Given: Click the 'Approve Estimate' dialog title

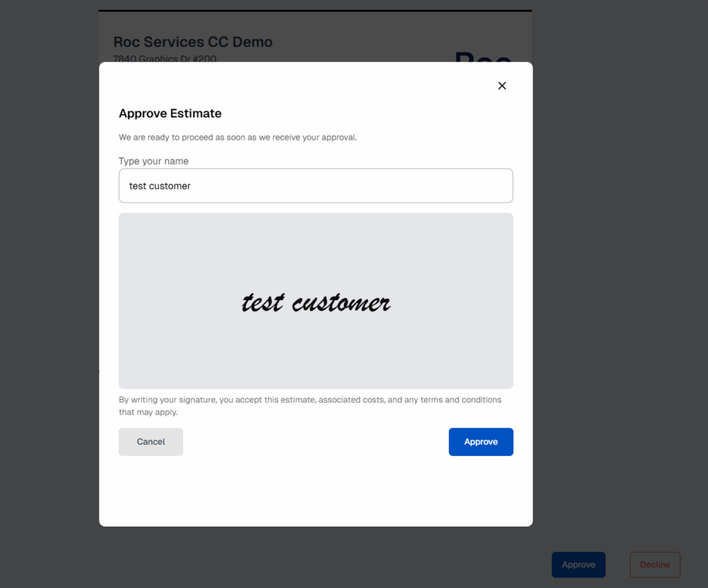Looking at the screenshot, I should click(x=170, y=113).
